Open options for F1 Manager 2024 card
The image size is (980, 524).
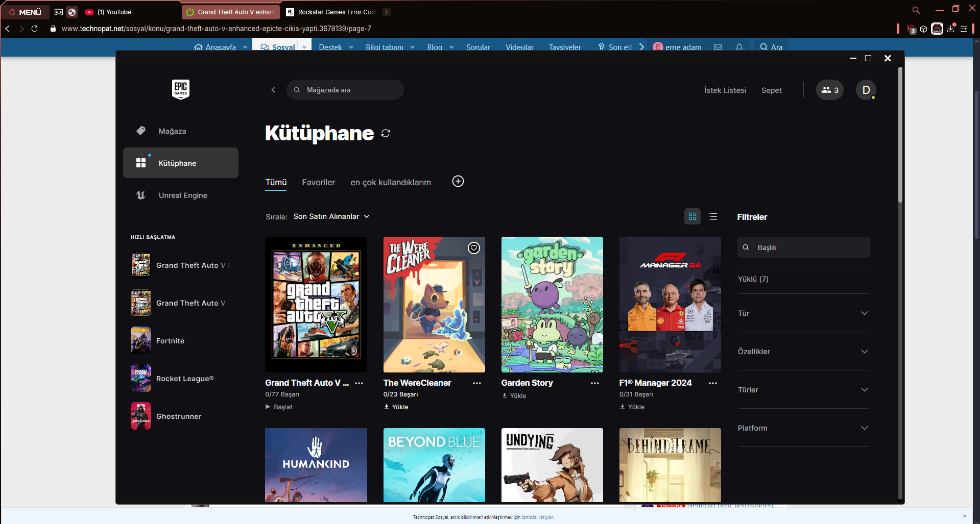(x=713, y=383)
